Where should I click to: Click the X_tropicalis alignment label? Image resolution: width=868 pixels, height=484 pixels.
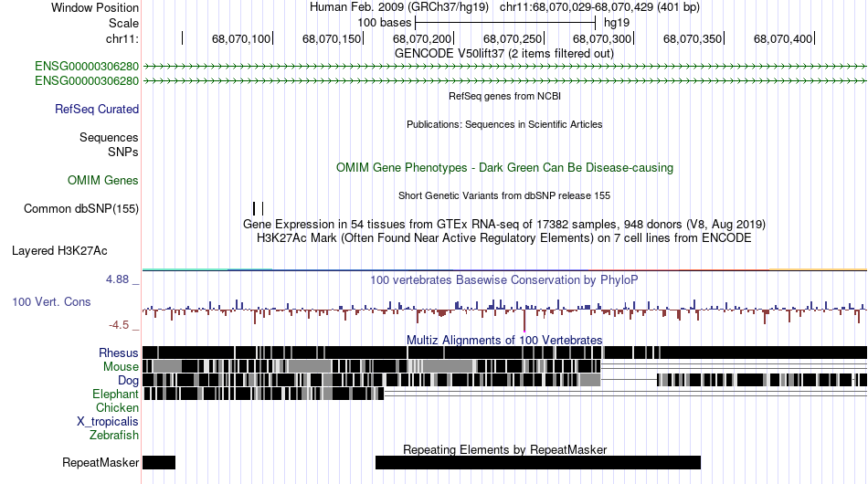(x=108, y=422)
